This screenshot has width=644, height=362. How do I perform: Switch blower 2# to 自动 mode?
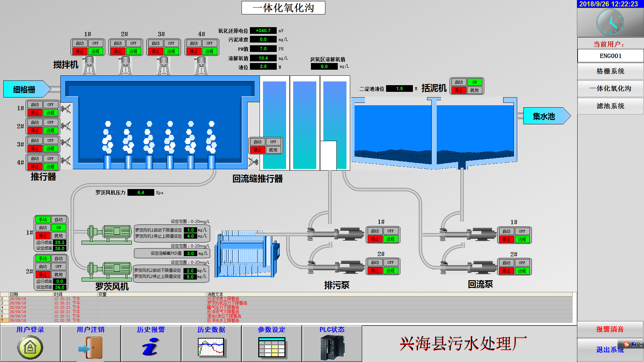(x=59, y=258)
